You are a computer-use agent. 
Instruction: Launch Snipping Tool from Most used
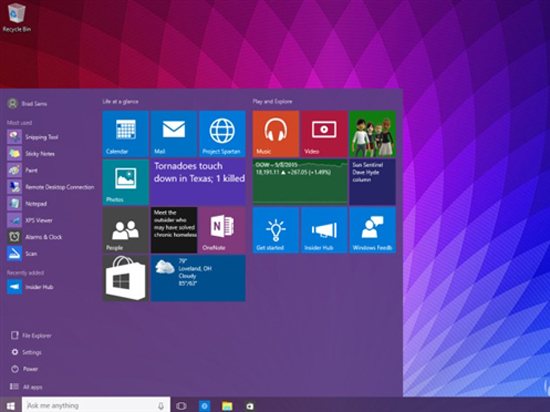coord(33,137)
